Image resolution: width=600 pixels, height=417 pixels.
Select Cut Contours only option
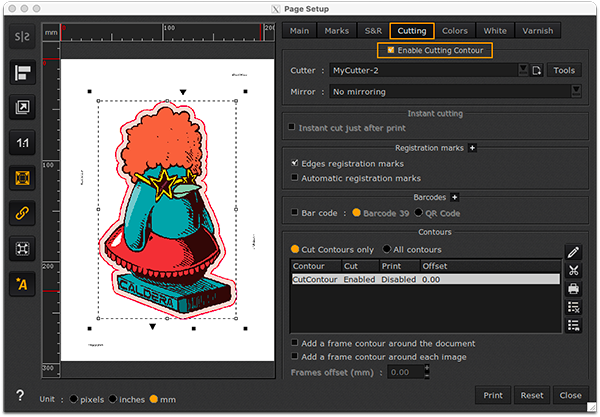coord(295,249)
